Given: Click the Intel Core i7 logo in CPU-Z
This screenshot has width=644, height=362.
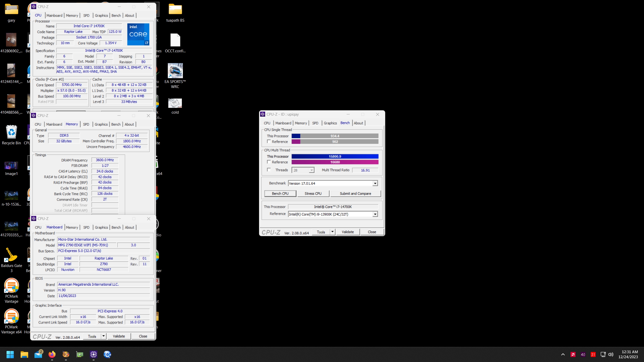Looking at the screenshot, I should coord(138,34).
